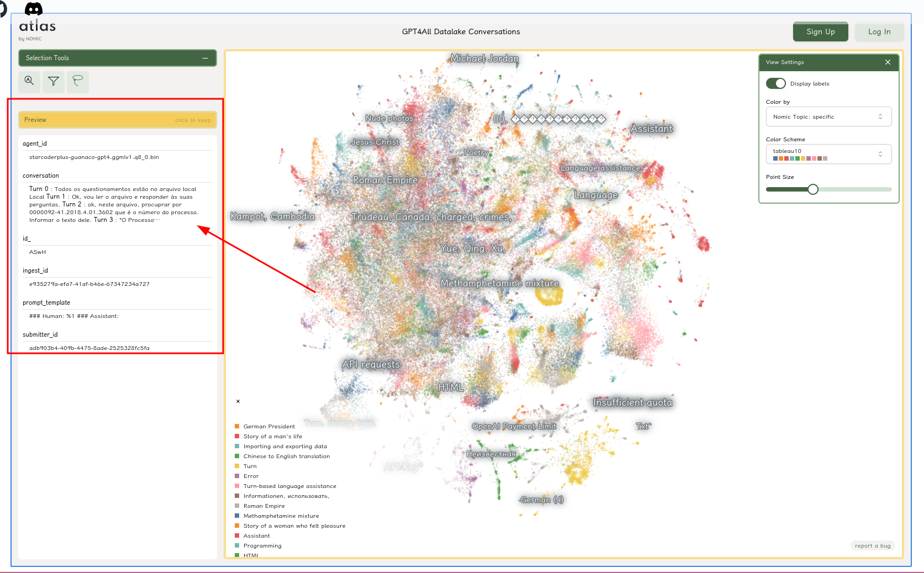
Task: Click the HTML map label
Action: point(451,388)
